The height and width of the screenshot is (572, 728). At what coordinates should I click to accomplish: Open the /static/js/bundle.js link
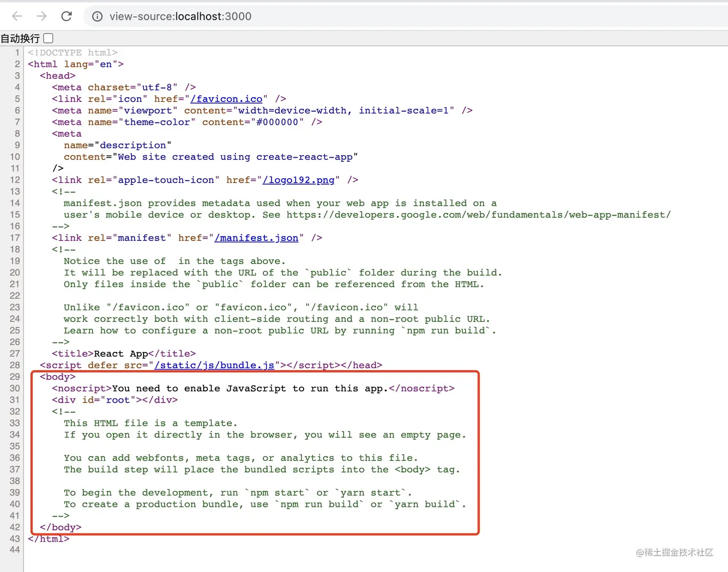pos(214,365)
